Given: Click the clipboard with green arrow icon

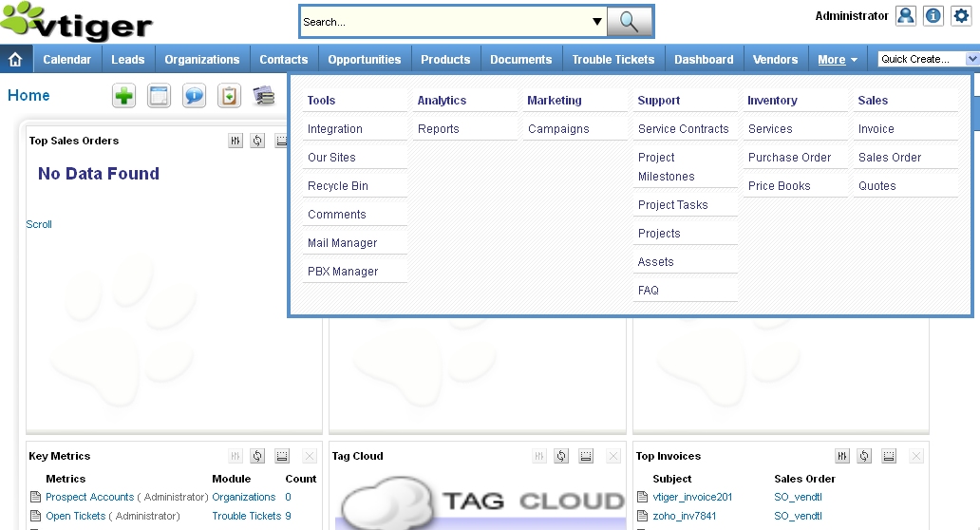Looking at the screenshot, I should coord(229,96).
